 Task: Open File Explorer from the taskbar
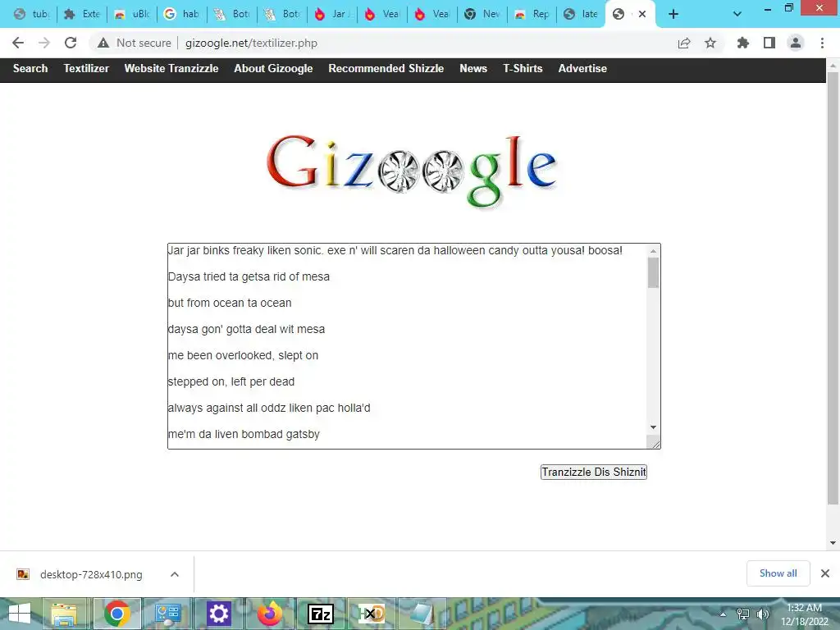[64, 614]
